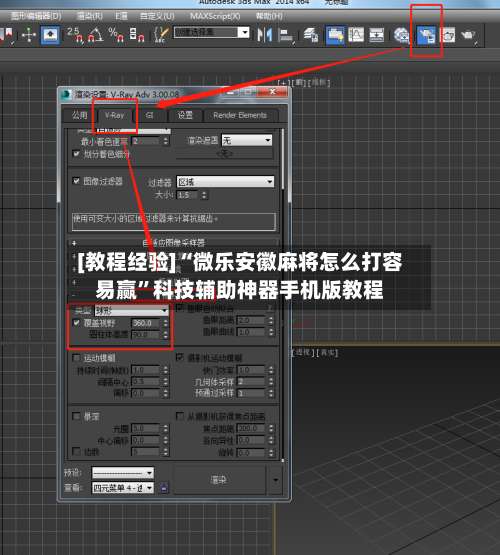Click the 最小着色速率 value field
Screen dimensions: 500x555
point(146,141)
